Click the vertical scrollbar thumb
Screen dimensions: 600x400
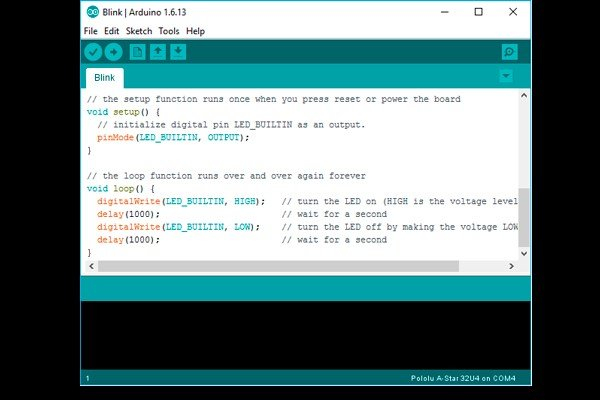pyautogui.click(x=524, y=217)
